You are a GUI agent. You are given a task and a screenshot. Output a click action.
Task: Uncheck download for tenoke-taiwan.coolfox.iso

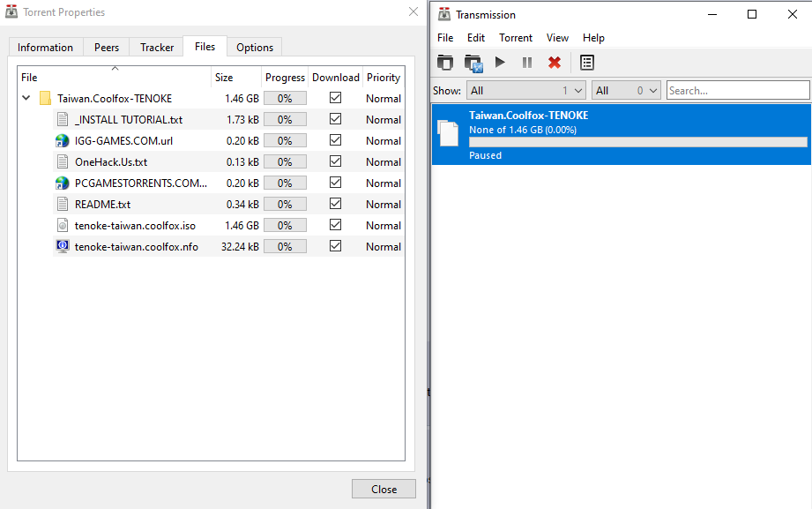(336, 224)
